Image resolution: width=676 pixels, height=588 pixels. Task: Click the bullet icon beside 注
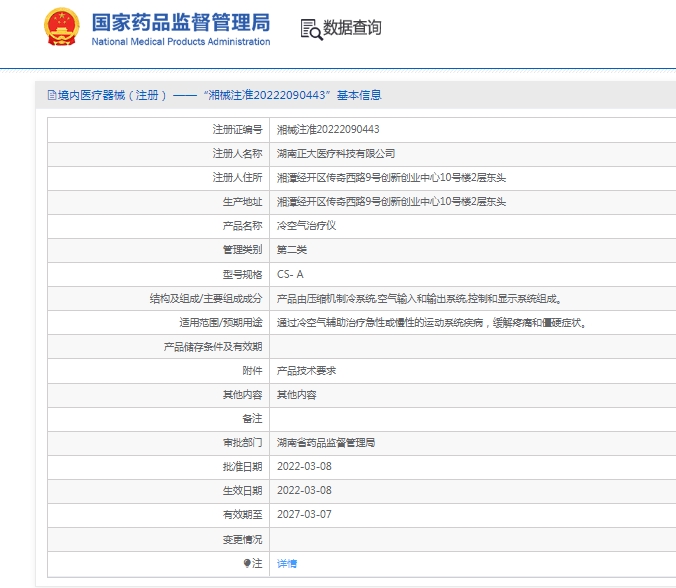[x=247, y=563]
